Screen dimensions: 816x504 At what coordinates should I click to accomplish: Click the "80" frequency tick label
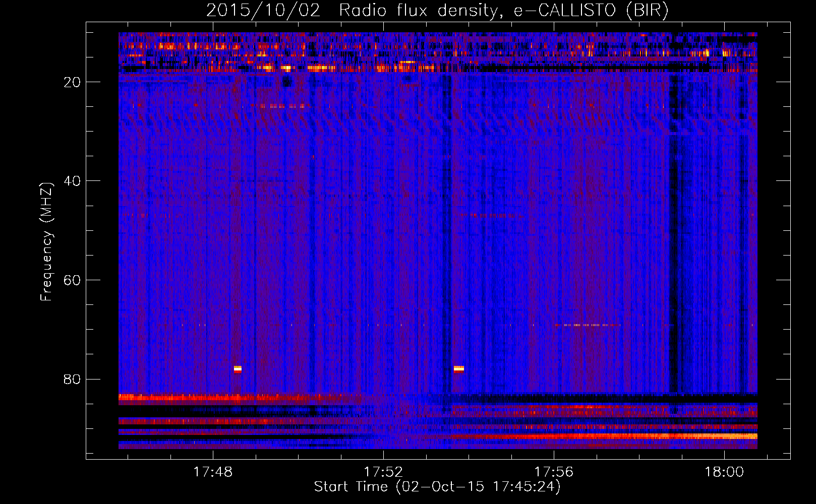[x=72, y=379]
